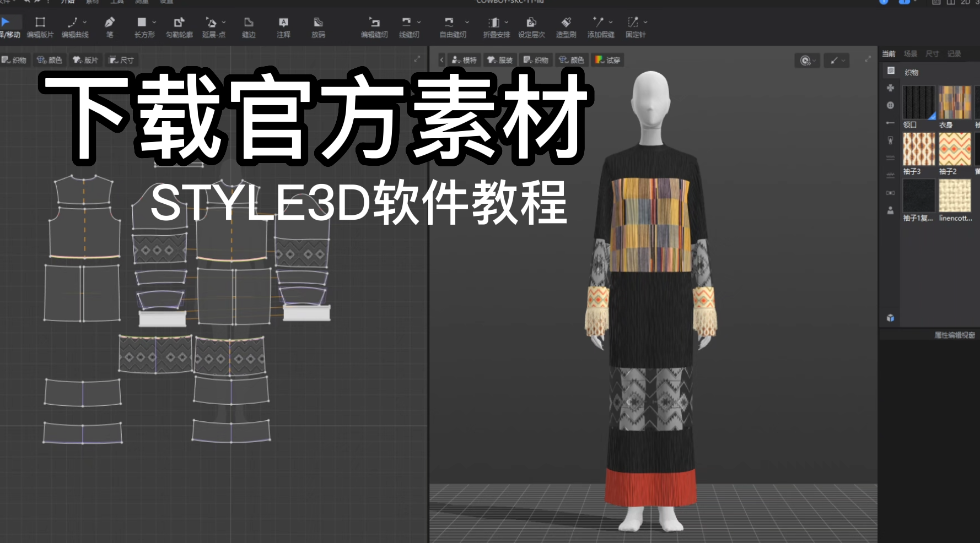Toggle 尺寸 display in 2D window
This screenshot has width=980, height=543.
(121, 60)
